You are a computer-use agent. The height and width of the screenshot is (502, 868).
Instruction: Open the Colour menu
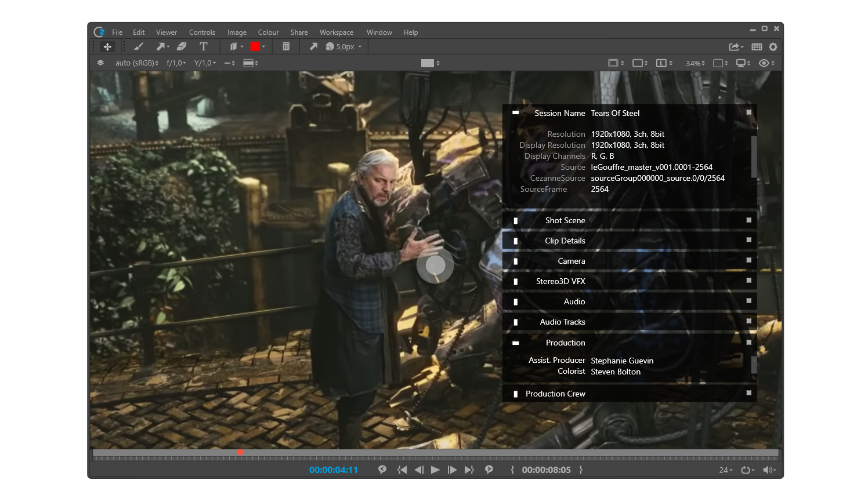268,32
